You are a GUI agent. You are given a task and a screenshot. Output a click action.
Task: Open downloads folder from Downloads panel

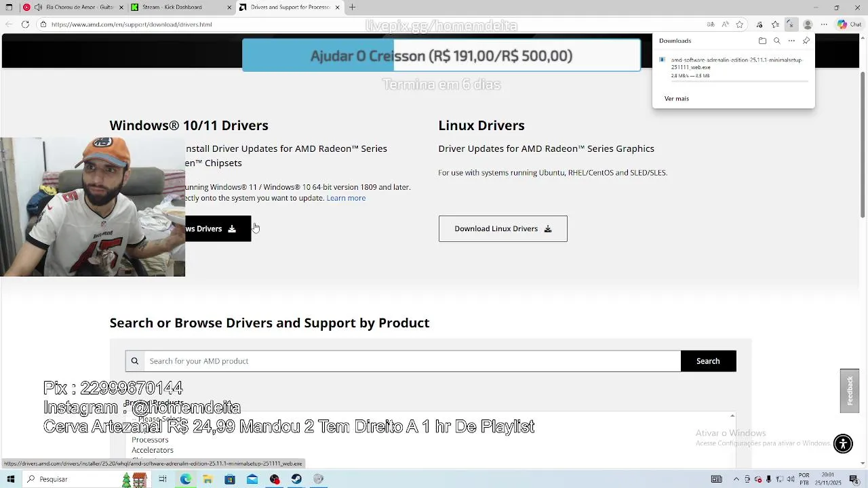[762, 41]
